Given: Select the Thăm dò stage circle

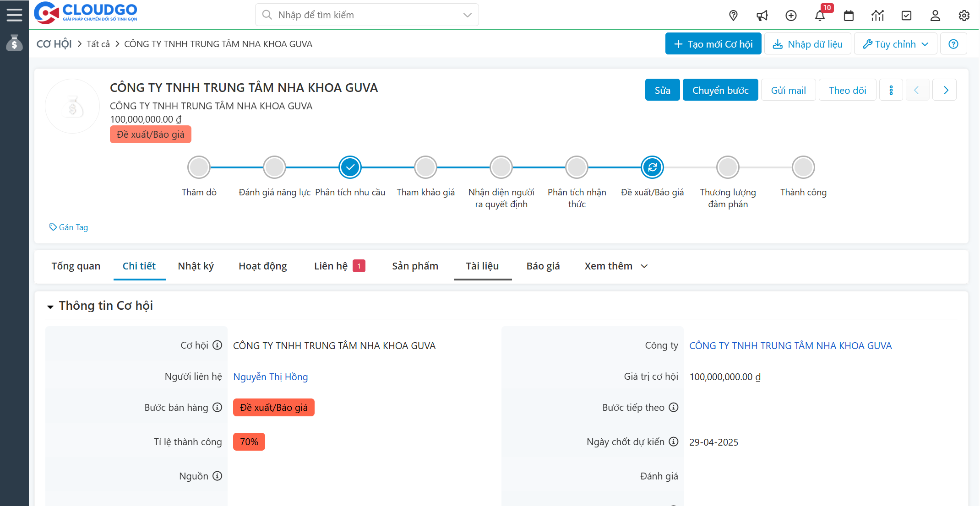Looking at the screenshot, I should tap(199, 167).
